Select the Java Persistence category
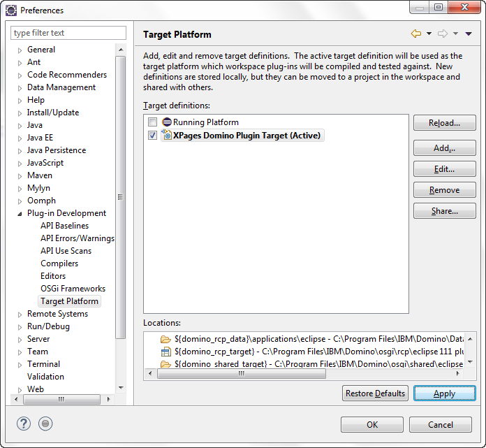This screenshot has height=448, width=486. coord(57,150)
